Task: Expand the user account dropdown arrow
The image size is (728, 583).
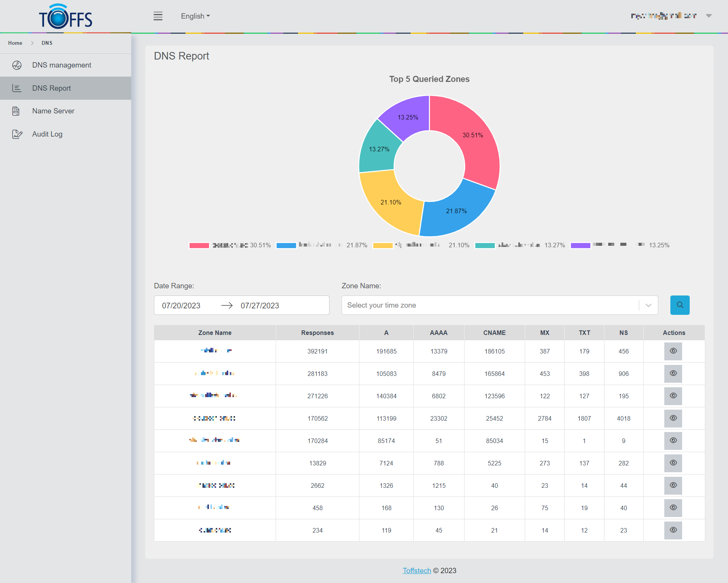Action: pyautogui.click(x=708, y=16)
